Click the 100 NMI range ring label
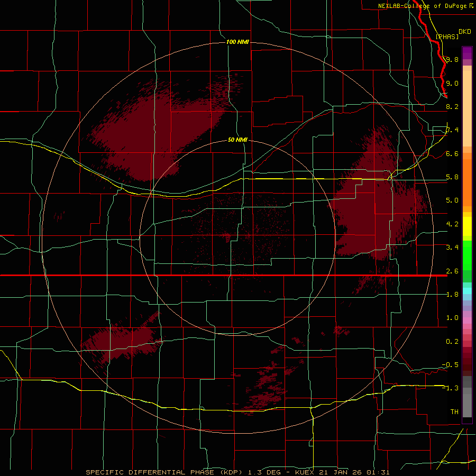The width and height of the screenshot is (476, 476). click(x=237, y=42)
